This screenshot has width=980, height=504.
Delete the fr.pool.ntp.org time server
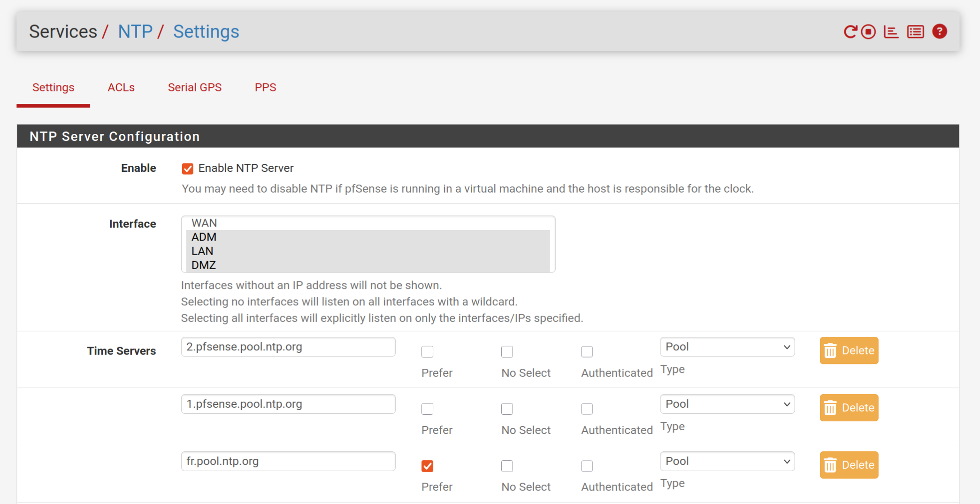pos(849,465)
